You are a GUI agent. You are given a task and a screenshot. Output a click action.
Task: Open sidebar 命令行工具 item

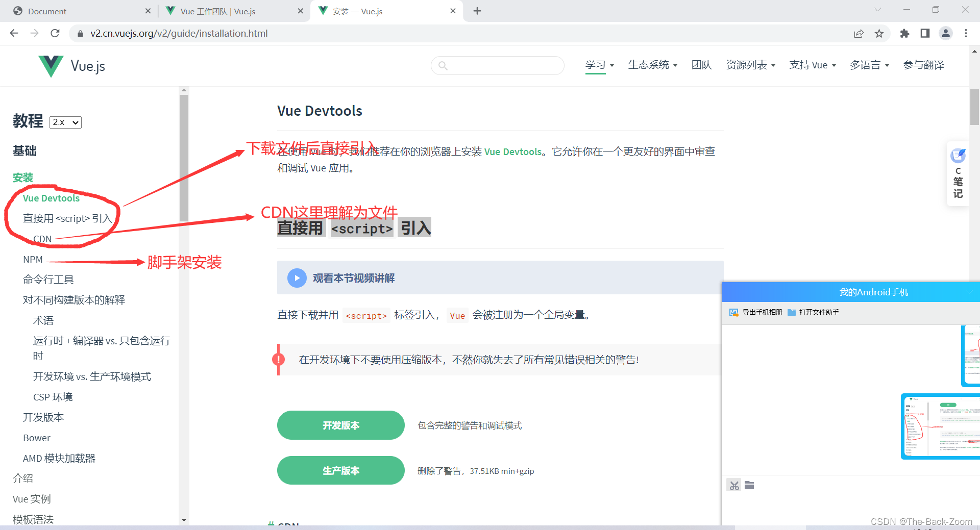coord(48,280)
